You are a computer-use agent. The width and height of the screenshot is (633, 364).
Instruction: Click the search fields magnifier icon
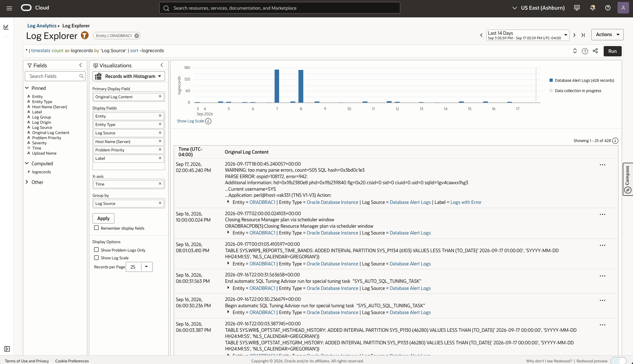82,76
